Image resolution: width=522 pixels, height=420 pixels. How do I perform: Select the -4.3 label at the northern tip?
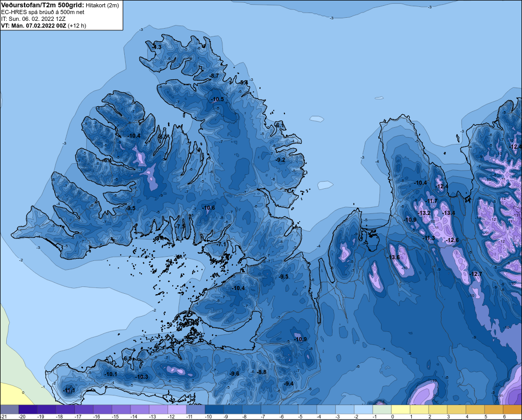click(x=157, y=47)
